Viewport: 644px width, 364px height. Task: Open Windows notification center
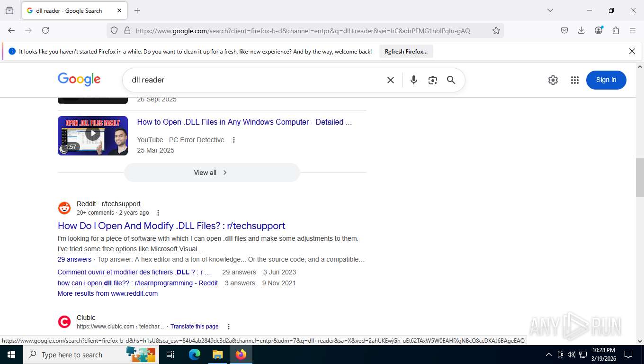(628, 355)
